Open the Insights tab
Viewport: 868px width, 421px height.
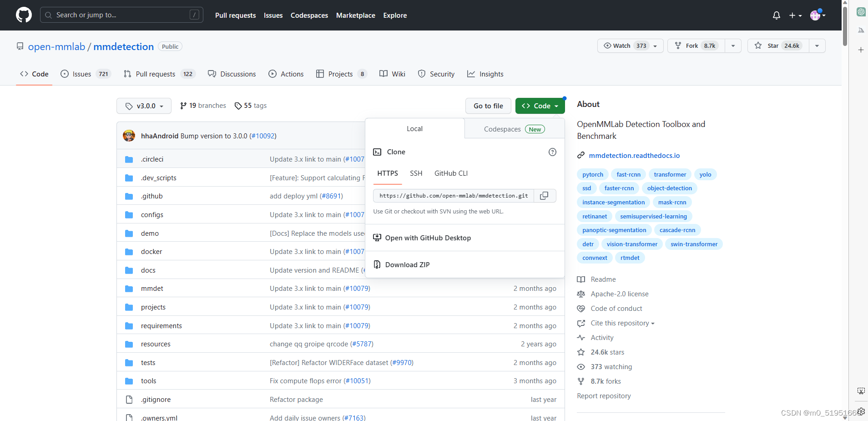point(485,74)
